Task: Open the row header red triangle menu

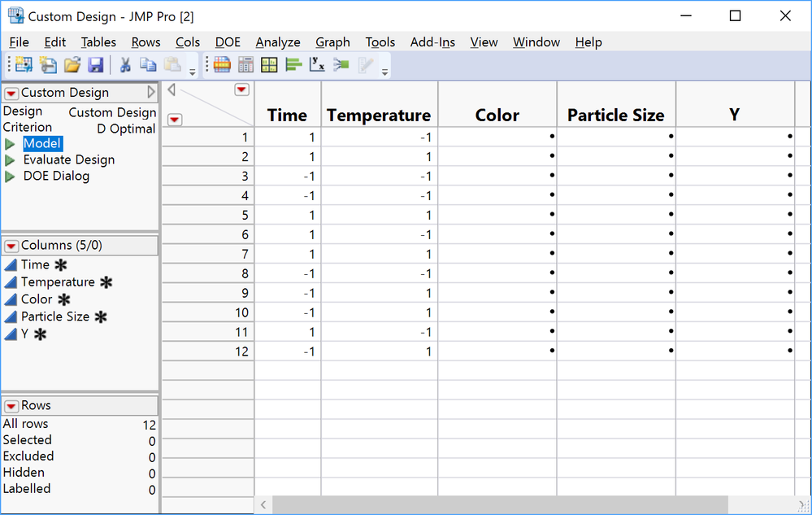Action: point(175,120)
